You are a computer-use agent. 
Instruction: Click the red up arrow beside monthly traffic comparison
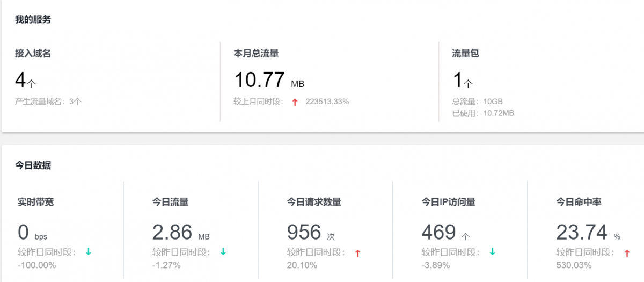coord(295,102)
